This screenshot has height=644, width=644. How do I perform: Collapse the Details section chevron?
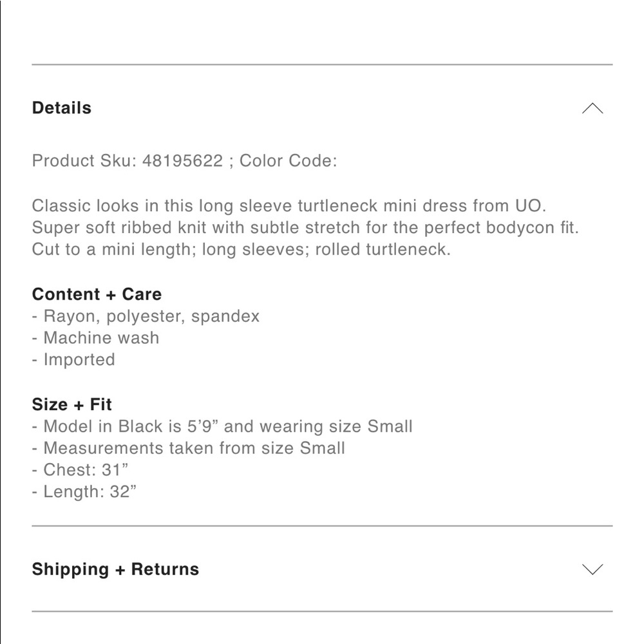592,108
